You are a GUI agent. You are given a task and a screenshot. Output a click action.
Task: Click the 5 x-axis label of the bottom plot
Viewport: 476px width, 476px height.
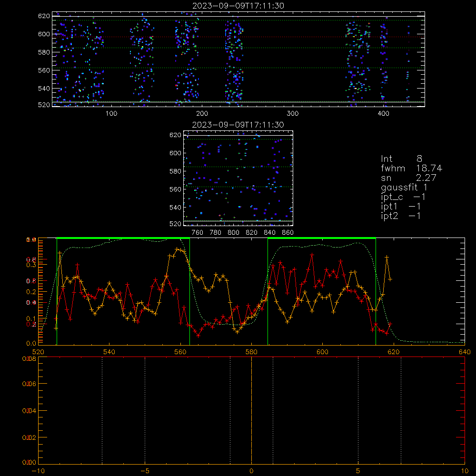point(358,471)
